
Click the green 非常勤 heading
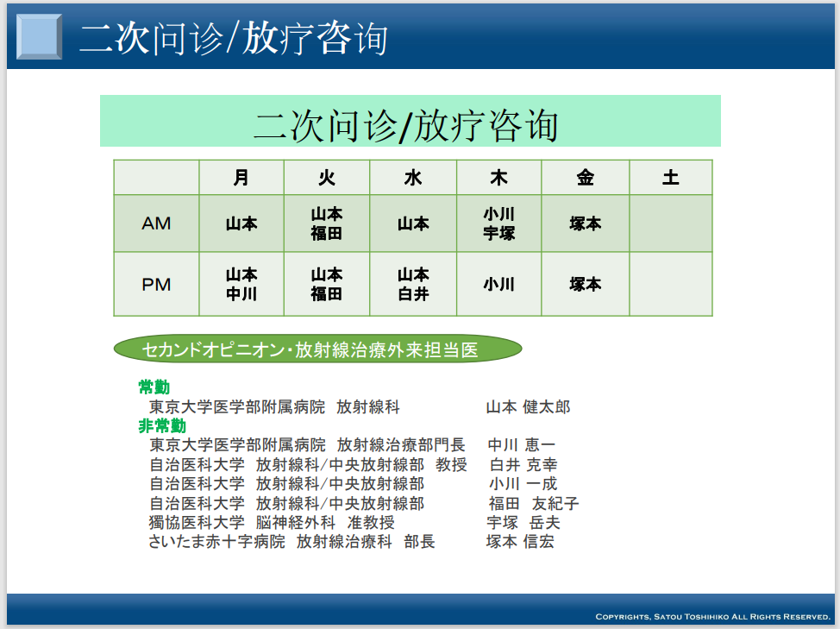(x=162, y=426)
